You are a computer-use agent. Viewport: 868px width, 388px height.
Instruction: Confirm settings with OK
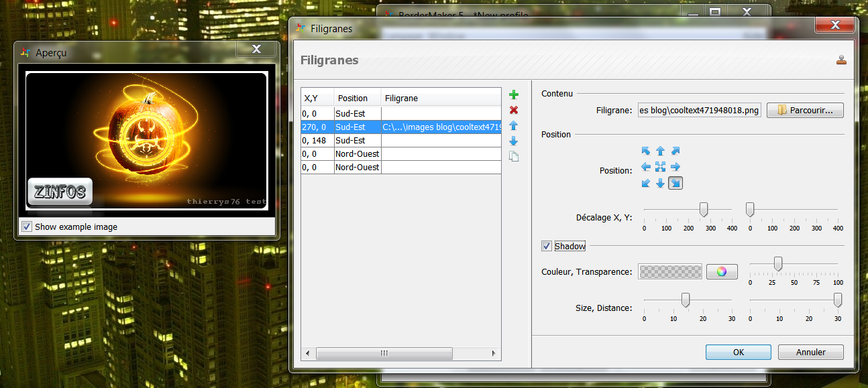738,352
